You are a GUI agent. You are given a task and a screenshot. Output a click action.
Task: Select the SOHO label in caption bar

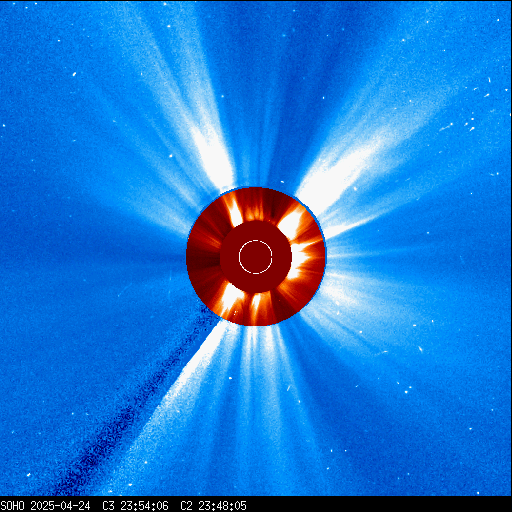coord(13,506)
